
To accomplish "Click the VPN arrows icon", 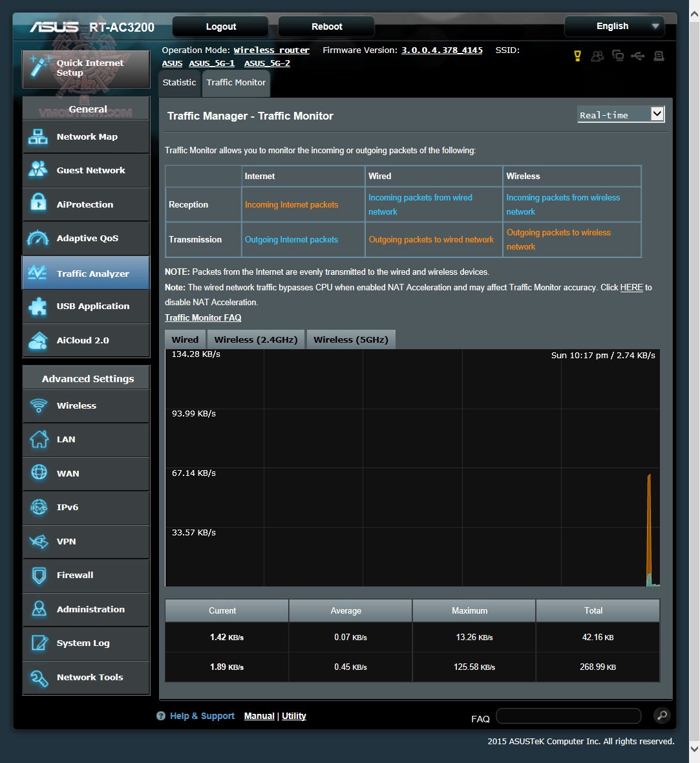I will [38, 541].
